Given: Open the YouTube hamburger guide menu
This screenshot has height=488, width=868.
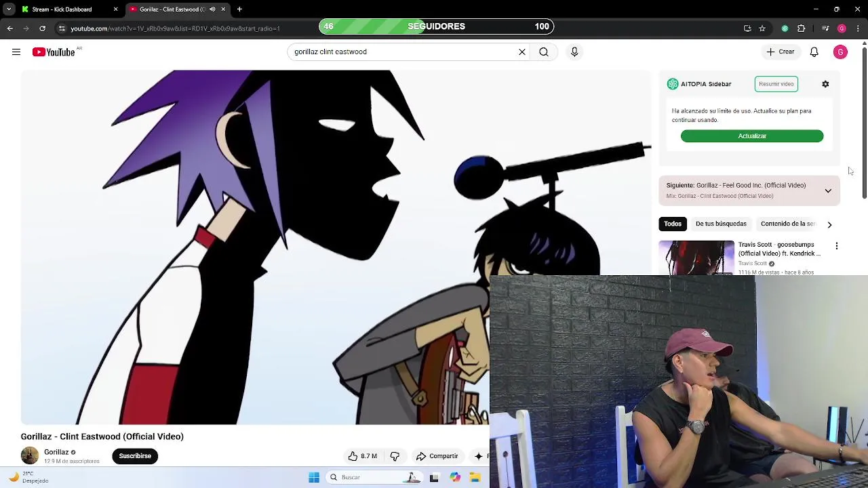Looking at the screenshot, I should coord(16,52).
